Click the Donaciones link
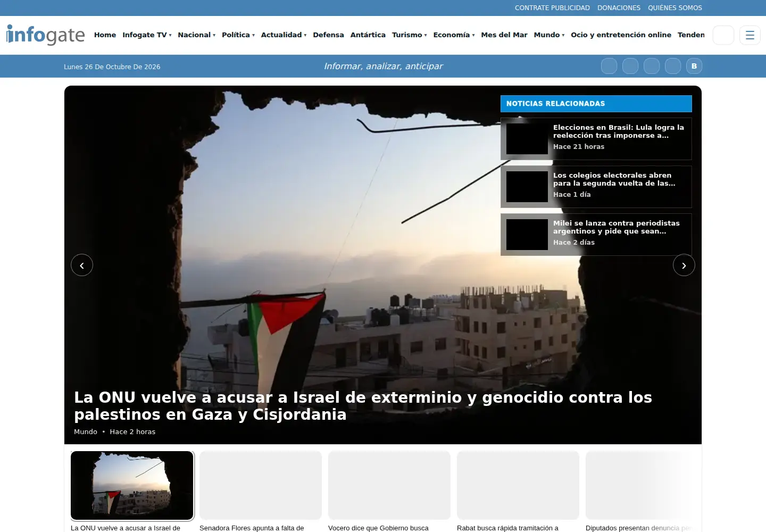 619,8
